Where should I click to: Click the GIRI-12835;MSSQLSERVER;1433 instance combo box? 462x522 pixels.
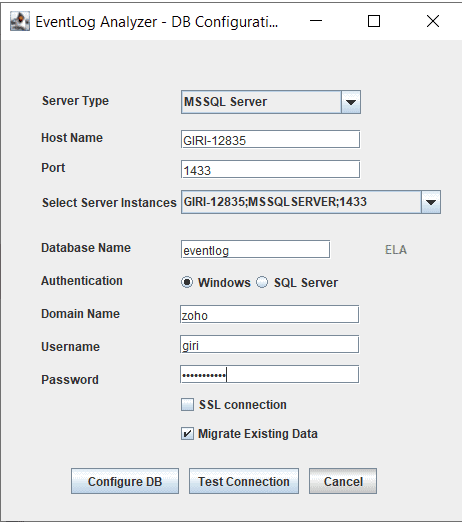[311, 202]
